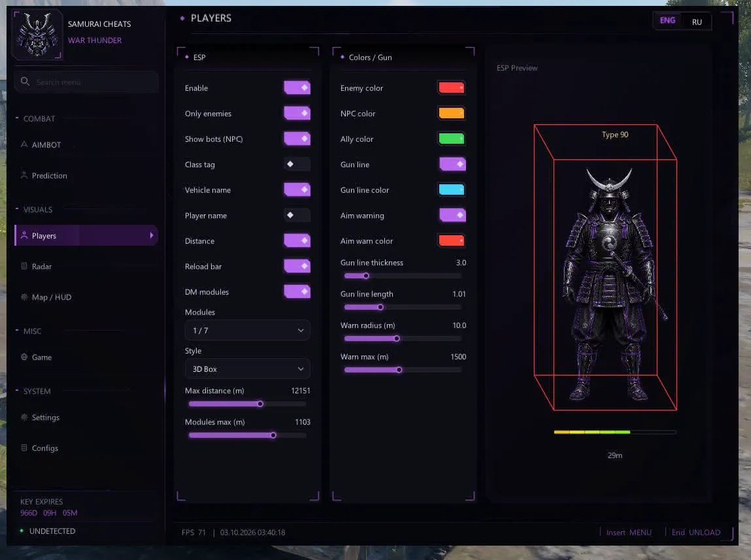Open the blue Gun line color swatch

tap(452, 189)
